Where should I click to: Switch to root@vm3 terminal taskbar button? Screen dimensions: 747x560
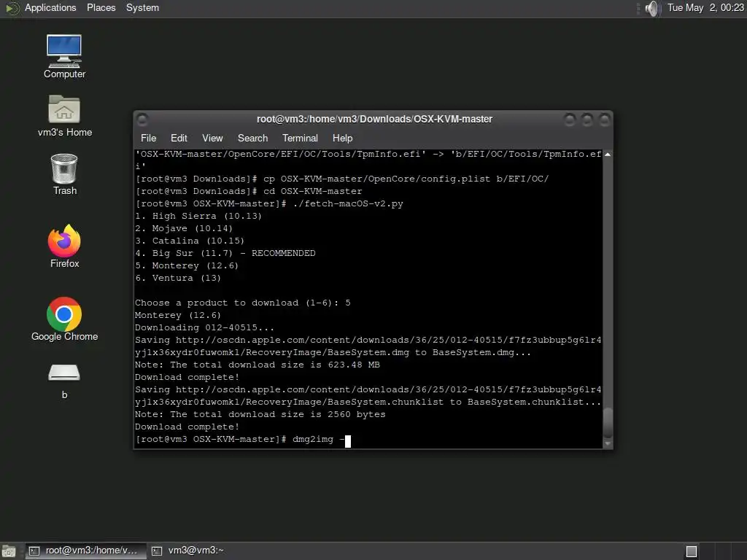coord(85,551)
